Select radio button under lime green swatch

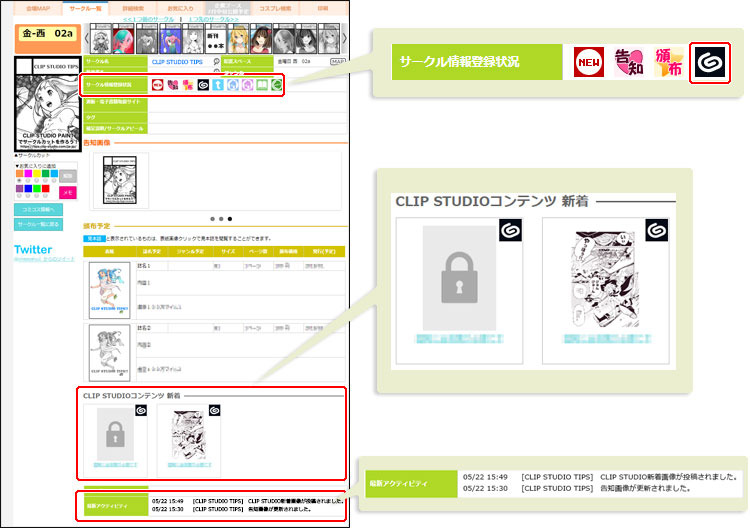37,196
